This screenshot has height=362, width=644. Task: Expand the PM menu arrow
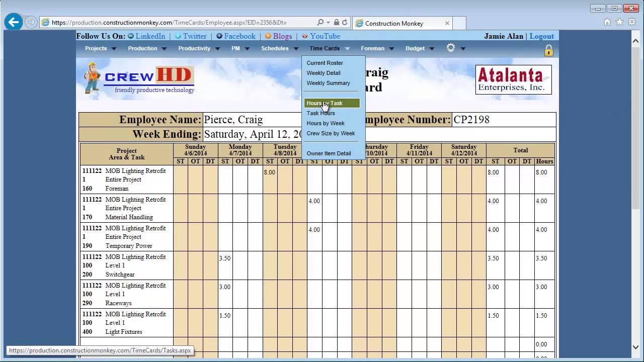(247, 49)
